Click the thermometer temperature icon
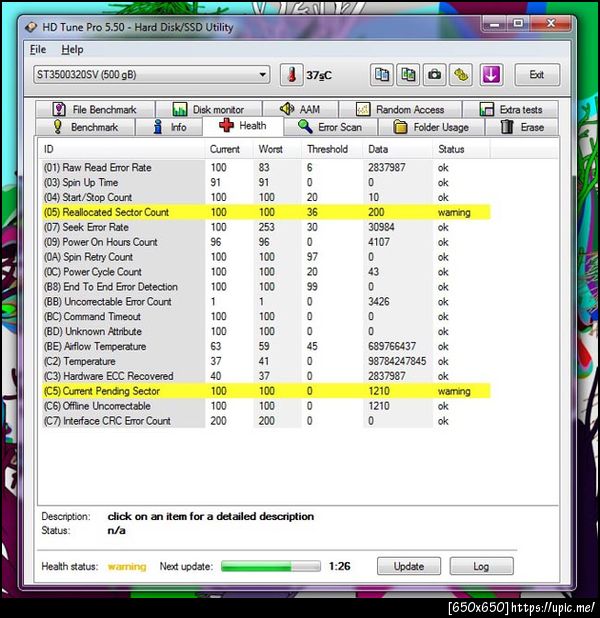The height and width of the screenshot is (618, 600). 291,74
